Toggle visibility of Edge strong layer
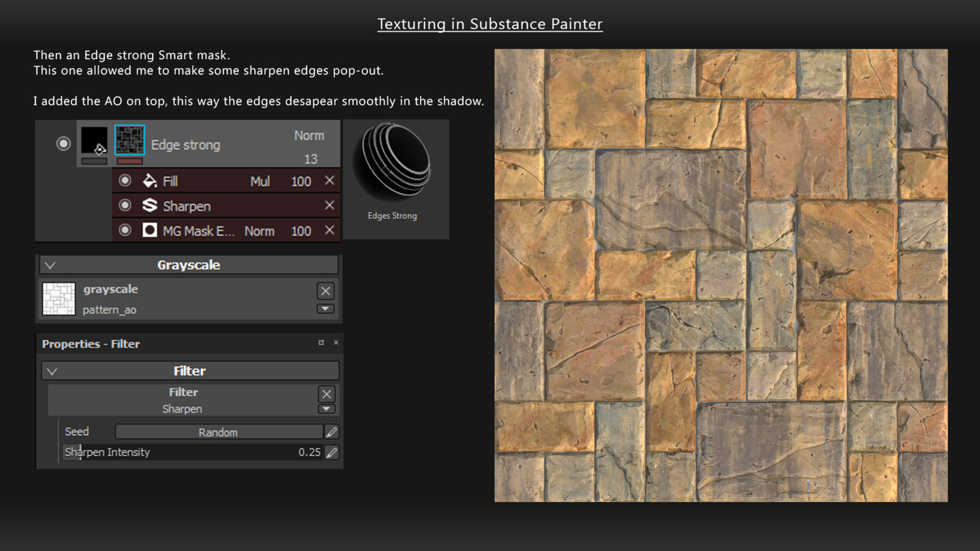This screenshot has height=551, width=980. pos(63,143)
